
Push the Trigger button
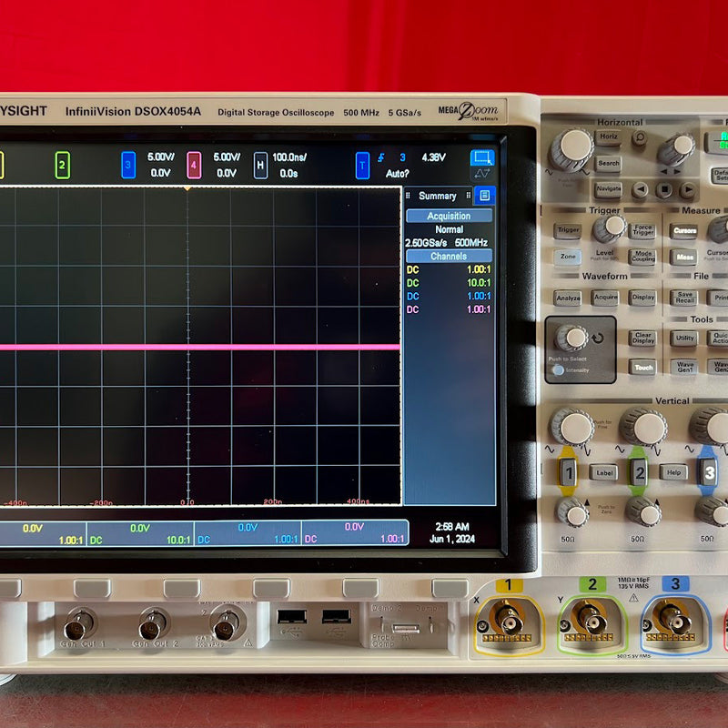pyautogui.click(x=567, y=230)
